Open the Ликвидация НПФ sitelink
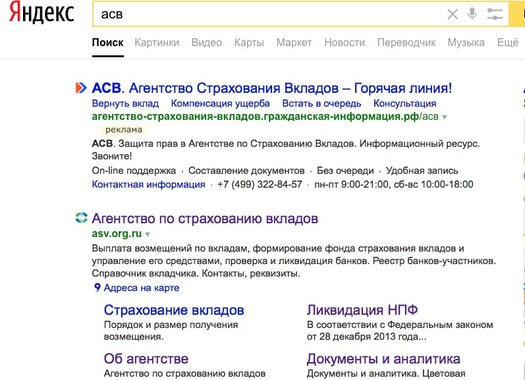 (362, 310)
